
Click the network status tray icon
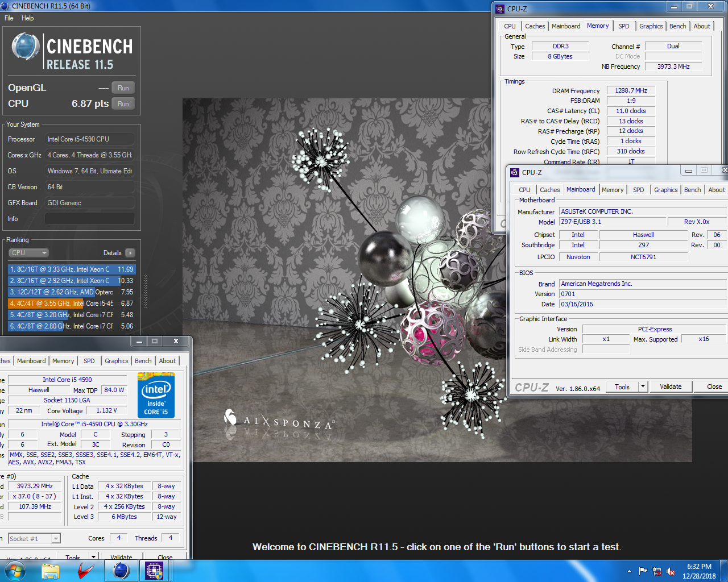(657, 571)
